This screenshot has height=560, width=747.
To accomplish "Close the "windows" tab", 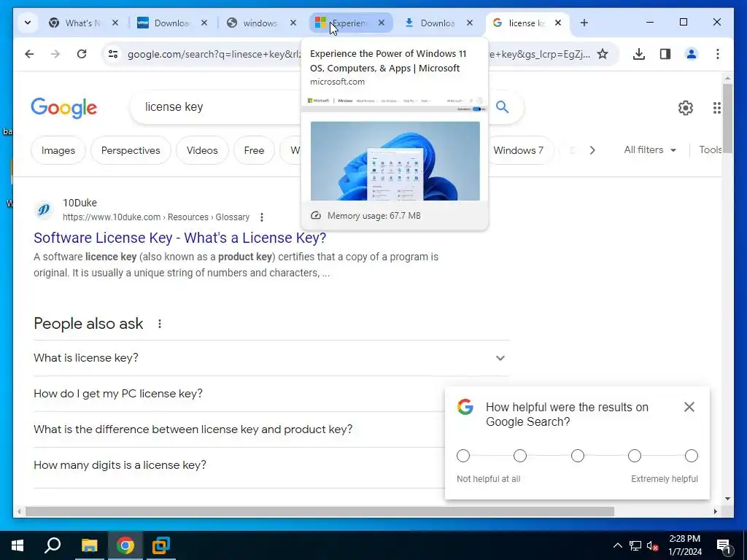I will point(293,23).
